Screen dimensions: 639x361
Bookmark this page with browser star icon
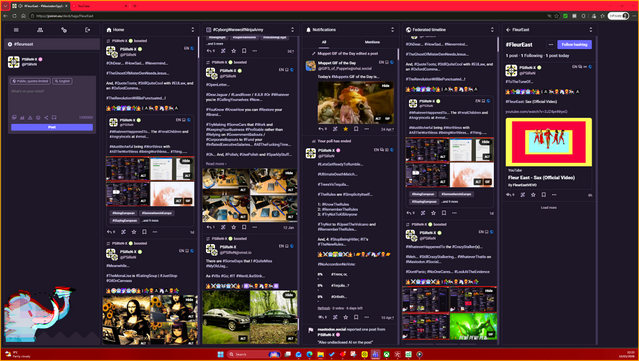pyautogui.click(x=556, y=16)
